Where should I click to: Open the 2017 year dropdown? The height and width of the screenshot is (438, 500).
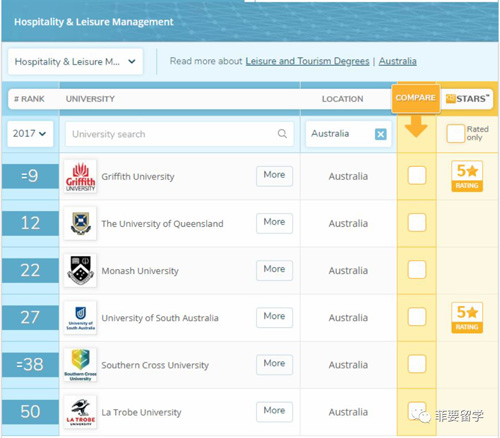pyautogui.click(x=30, y=134)
